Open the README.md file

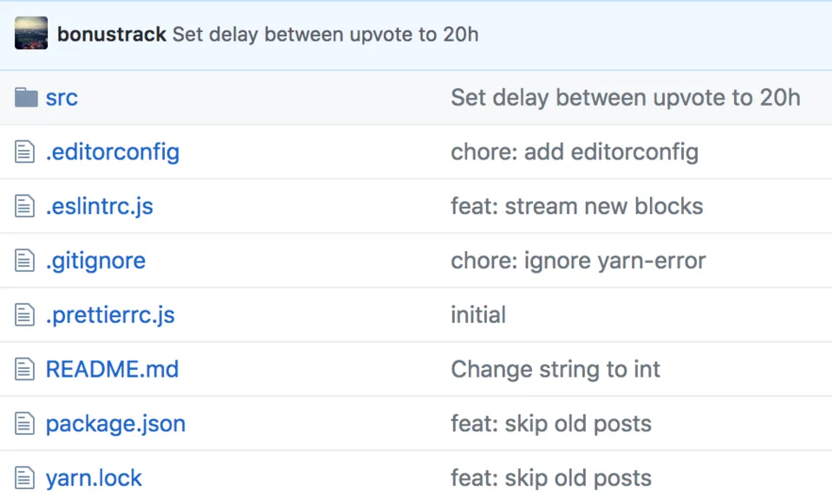pos(112,370)
